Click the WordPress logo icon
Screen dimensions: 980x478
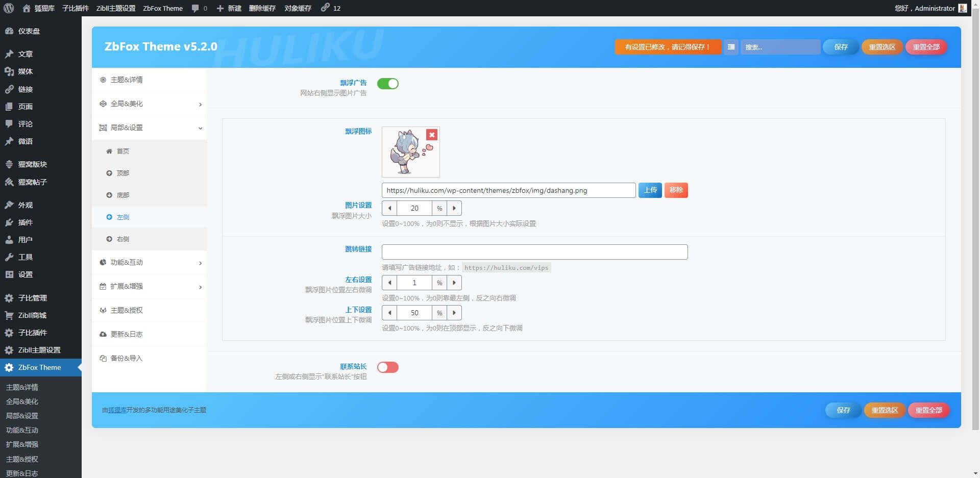click(9, 8)
